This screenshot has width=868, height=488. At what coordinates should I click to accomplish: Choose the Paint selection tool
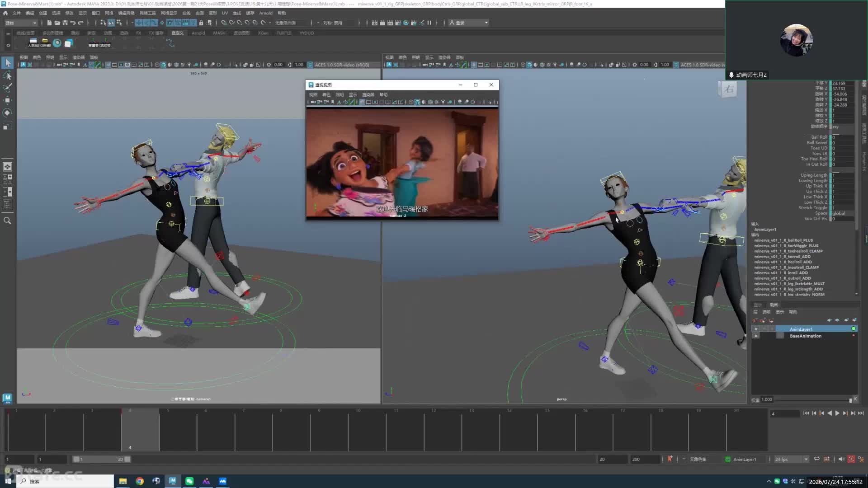7,88
